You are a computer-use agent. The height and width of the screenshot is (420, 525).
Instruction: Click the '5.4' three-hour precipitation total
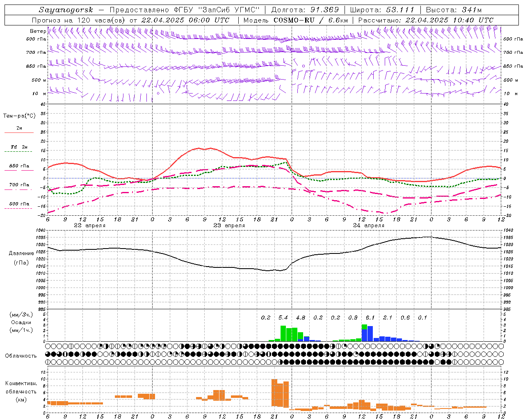click(283, 318)
